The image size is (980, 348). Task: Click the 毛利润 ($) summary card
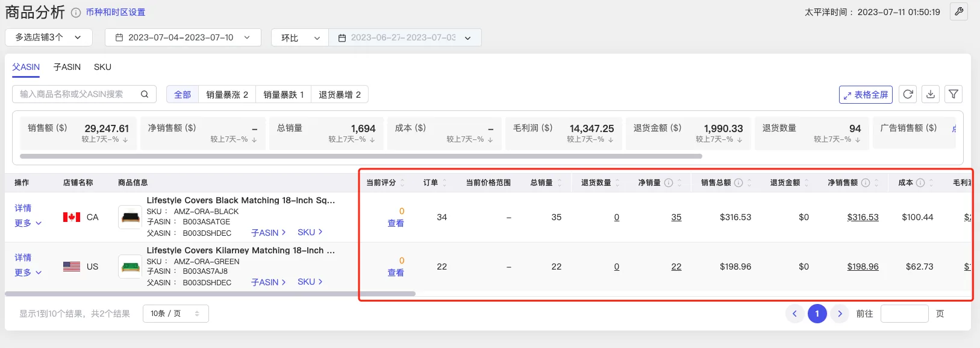tap(563, 133)
